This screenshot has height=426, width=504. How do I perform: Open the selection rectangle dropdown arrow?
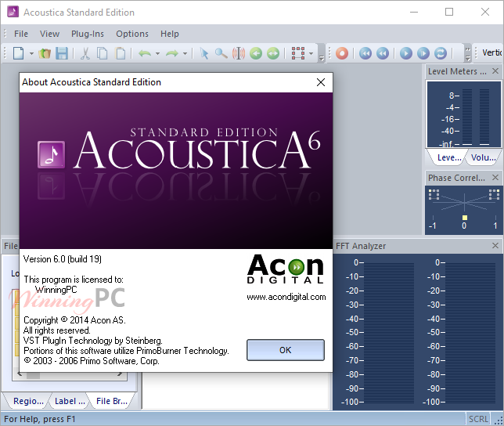click(x=311, y=54)
